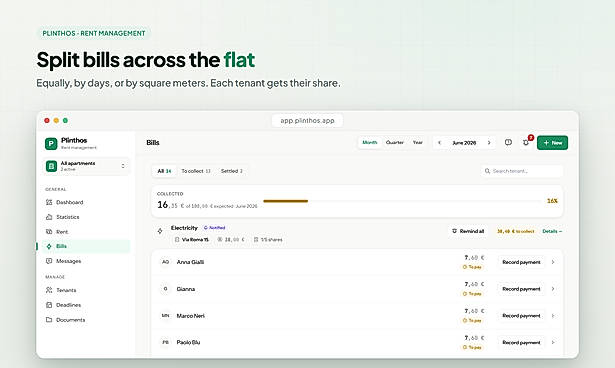Click the To pay status for Gianna
The image size is (615, 368).
[x=472, y=294]
